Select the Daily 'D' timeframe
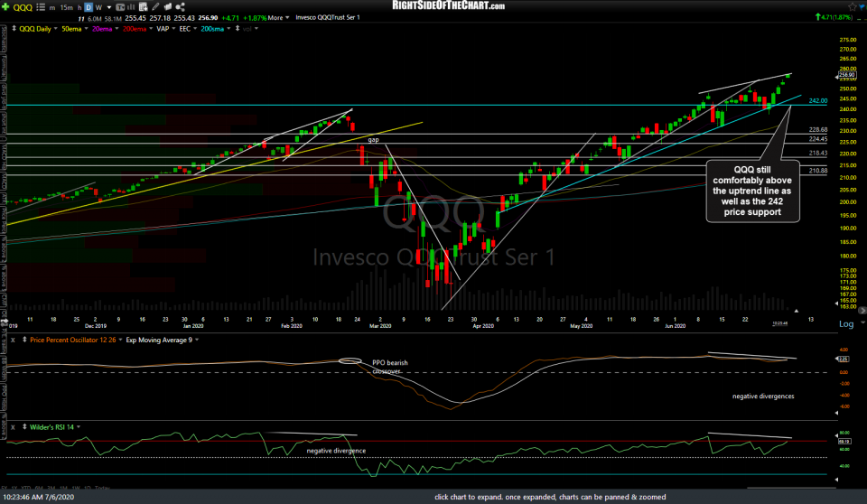 pos(89,7)
